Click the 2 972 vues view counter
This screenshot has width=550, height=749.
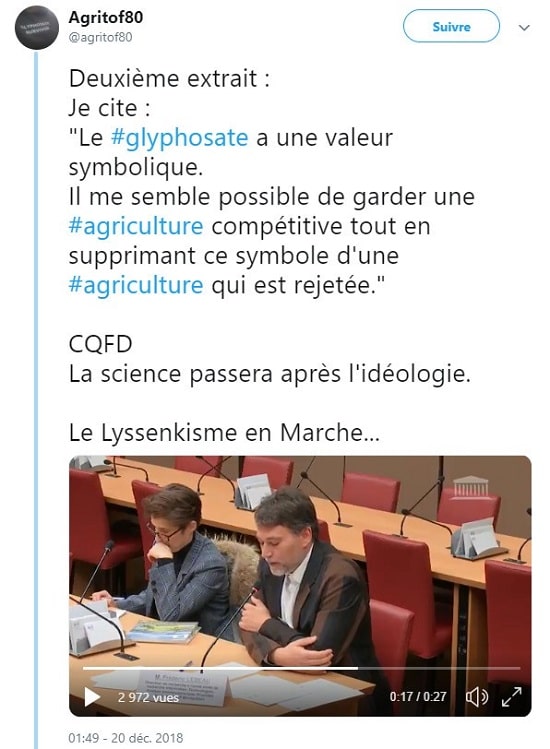(x=148, y=697)
